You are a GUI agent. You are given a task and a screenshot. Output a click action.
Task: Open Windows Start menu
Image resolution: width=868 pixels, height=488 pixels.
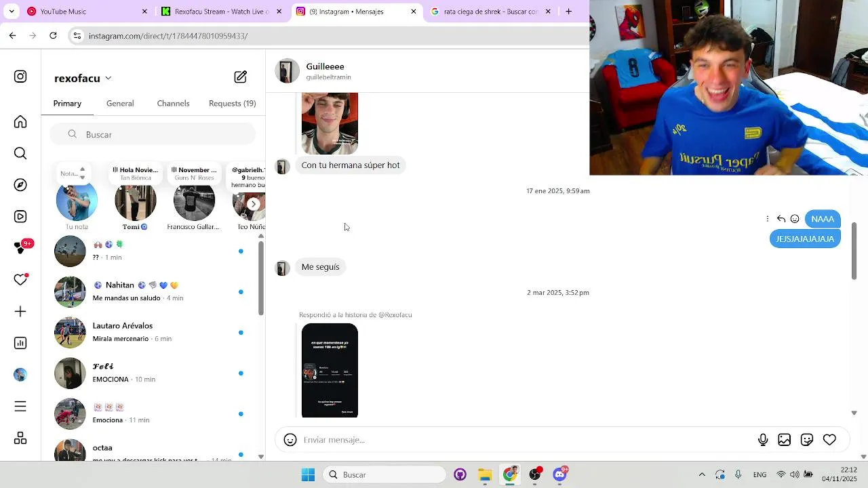click(308, 474)
